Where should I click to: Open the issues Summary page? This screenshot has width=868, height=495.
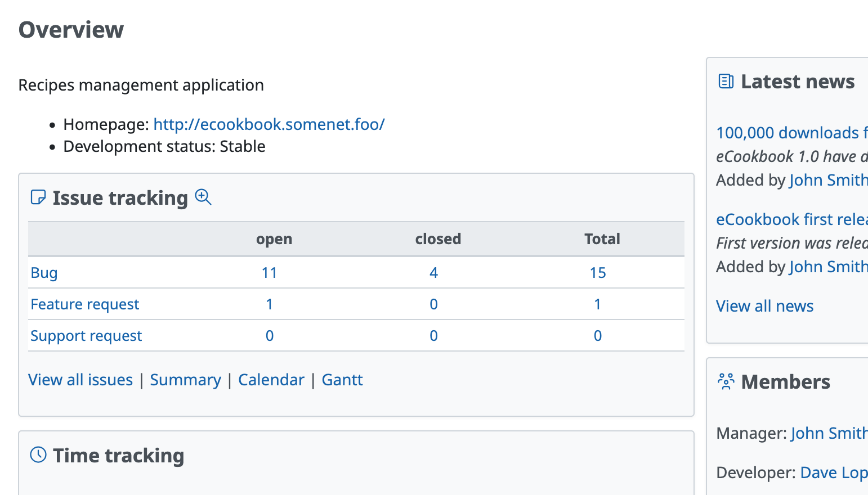[185, 380]
